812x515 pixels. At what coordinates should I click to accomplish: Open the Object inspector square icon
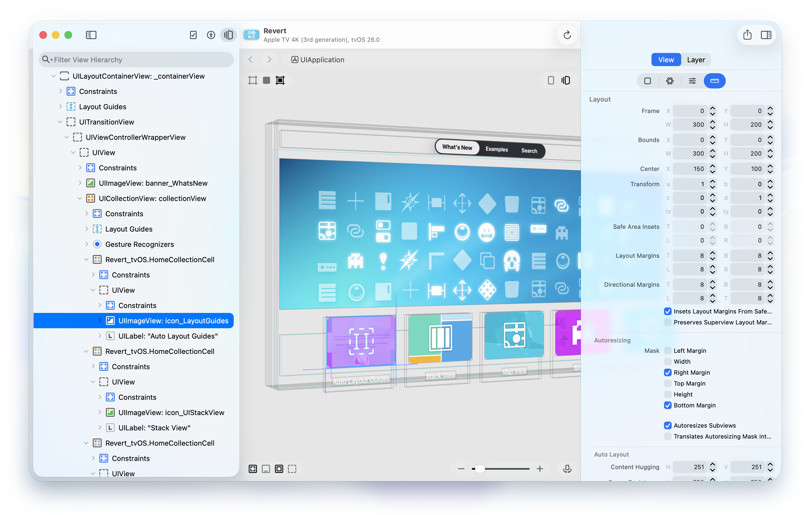pyautogui.click(x=648, y=81)
